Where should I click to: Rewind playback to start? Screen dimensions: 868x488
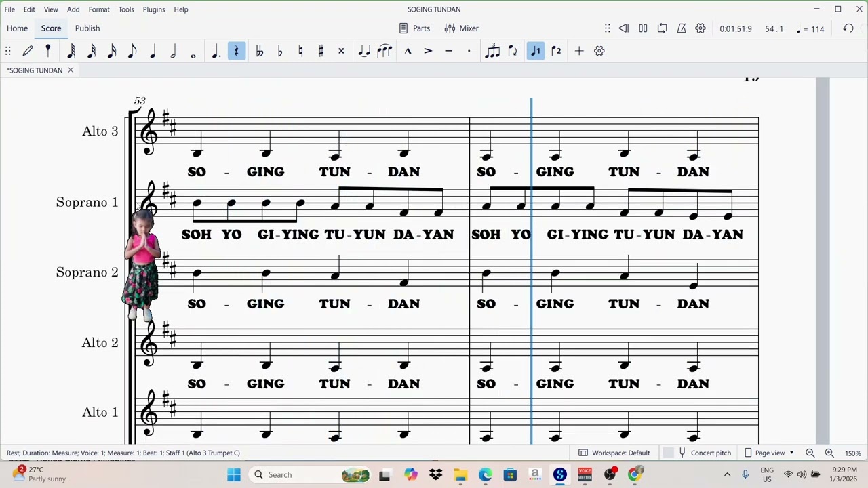623,28
